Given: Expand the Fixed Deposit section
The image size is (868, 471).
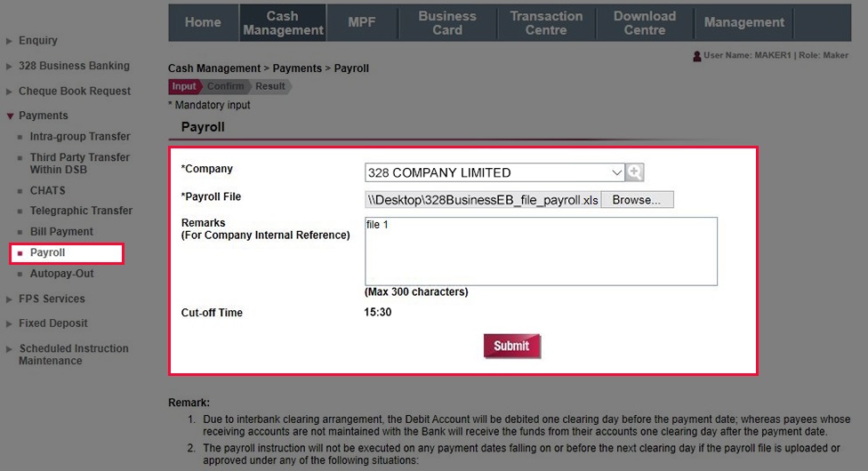Looking at the screenshot, I should coord(46,323).
